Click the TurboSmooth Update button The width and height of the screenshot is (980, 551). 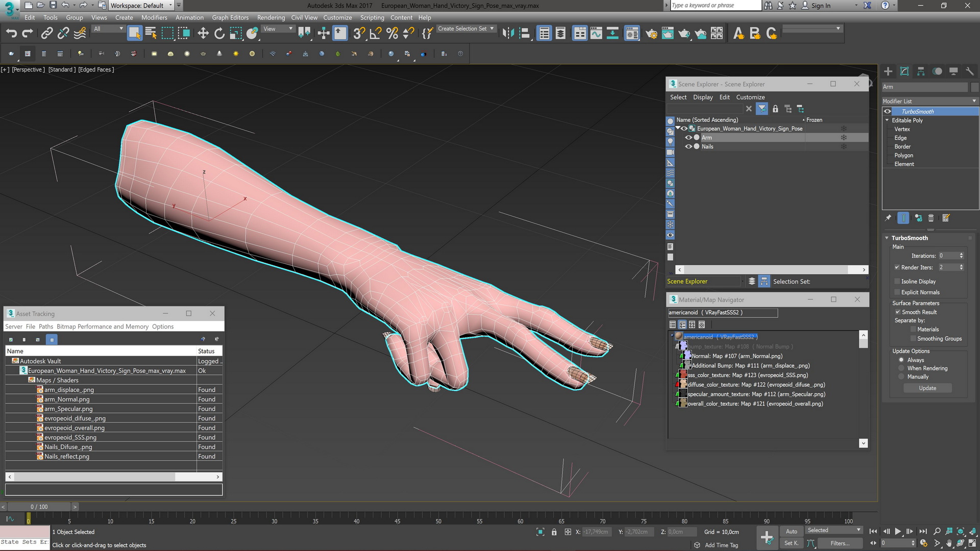tap(927, 388)
